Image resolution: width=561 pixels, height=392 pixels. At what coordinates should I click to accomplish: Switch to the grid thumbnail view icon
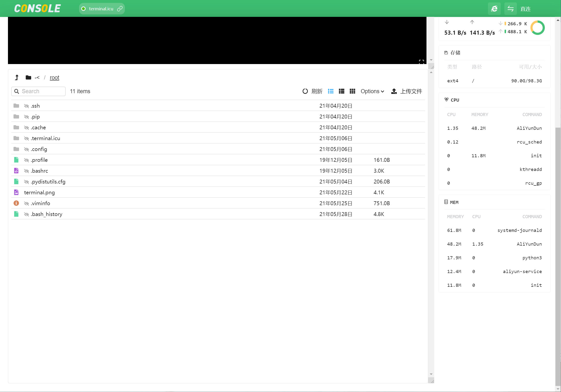(x=352, y=91)
